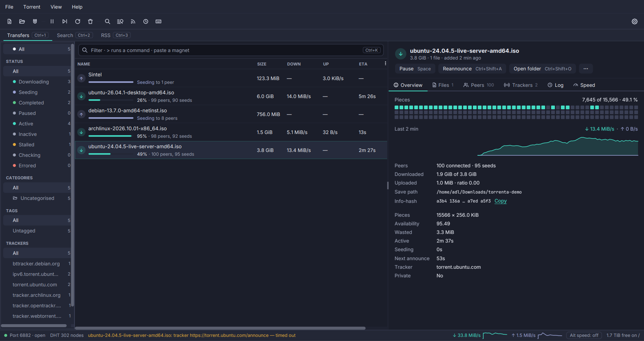
Task: Click the archlinux download arrow icon
Action: (x=81, y=132)
